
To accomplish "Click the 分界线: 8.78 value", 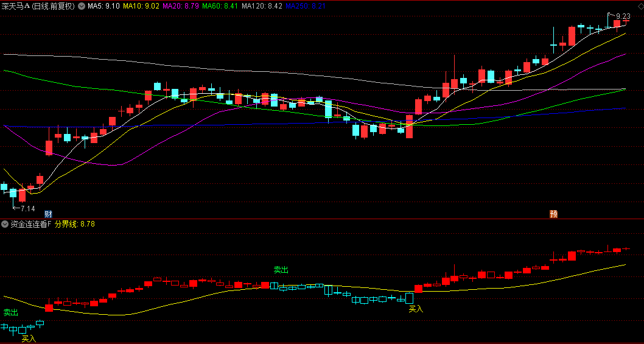I will [x=75, y=224].
